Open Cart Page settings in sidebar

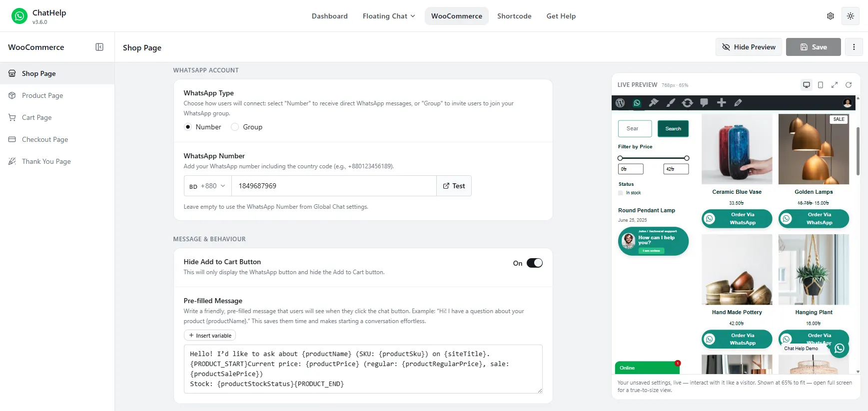click(x=57, y=117)
